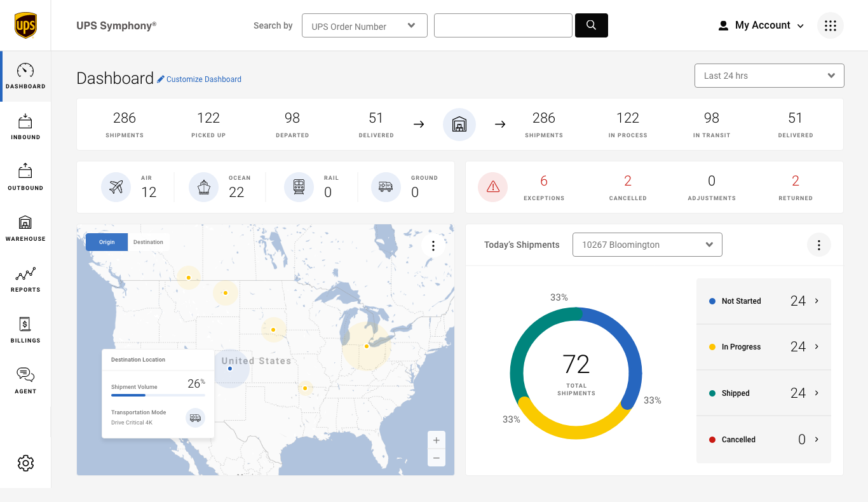
Task: Open the Agent chat icon
Action: pos(25,380)
